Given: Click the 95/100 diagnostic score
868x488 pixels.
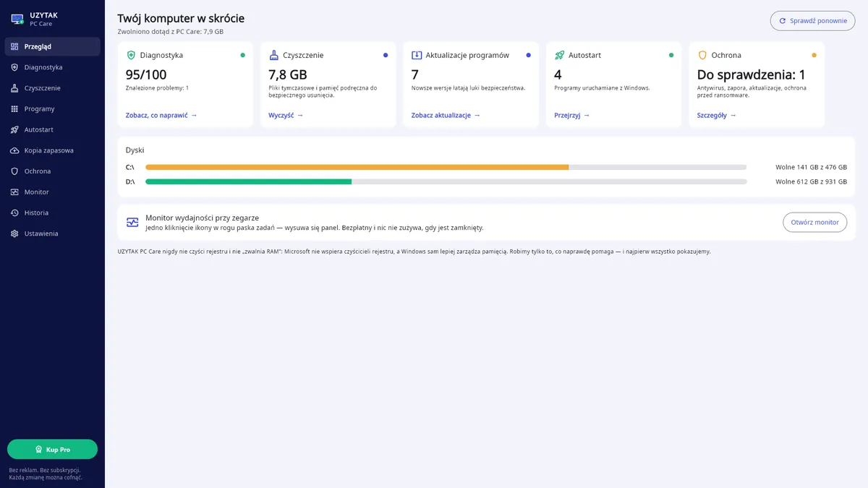Looking at the screenshot, I should pos(146,74).
